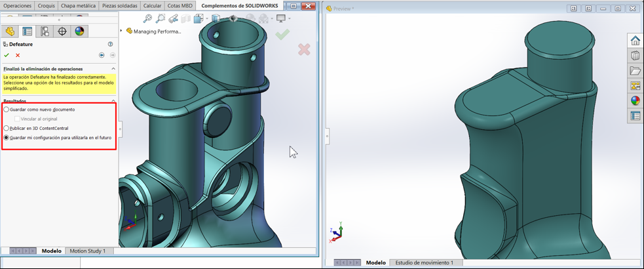The width and height of the screenshot is (644, 269).
Task: Open Design Library in Preview task pane
Action: click(x=635, y=56)
